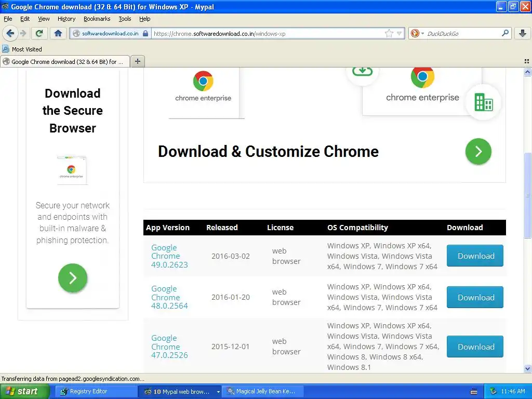
Task: Open the File menu
Action: click(8, 19)
